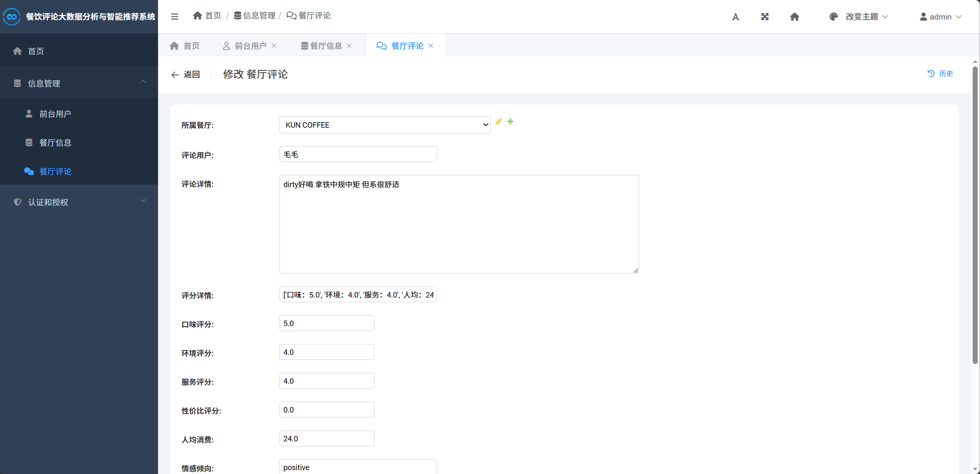Select 餐厅信息 in the sidebar
Image resolution: width=980 pixels, height=474 pixels.
[55, 143]
